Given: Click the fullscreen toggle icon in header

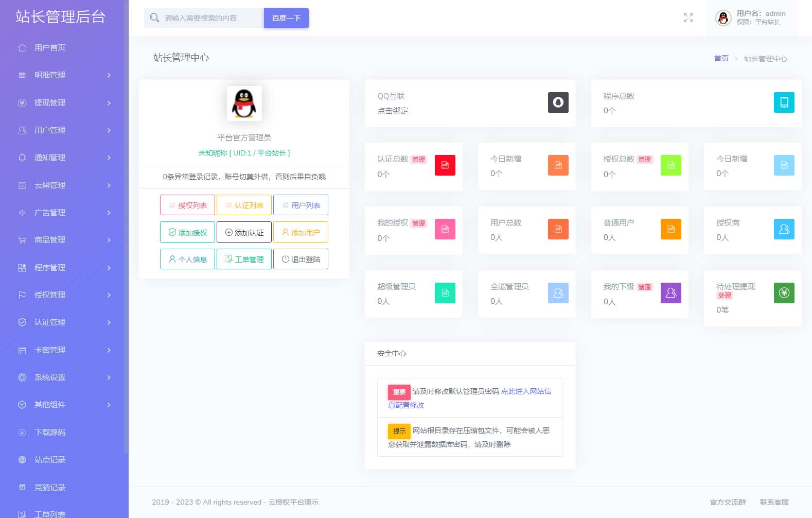Looking at the screenshot, I should tap(688, 18).
